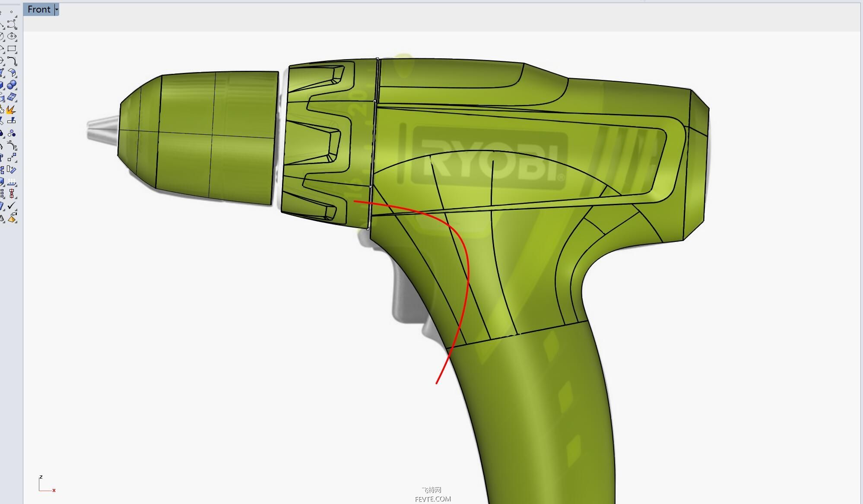Click the Boolean Union spheres icon
Screen dimensions: 863x504
(x=12, y=85)
